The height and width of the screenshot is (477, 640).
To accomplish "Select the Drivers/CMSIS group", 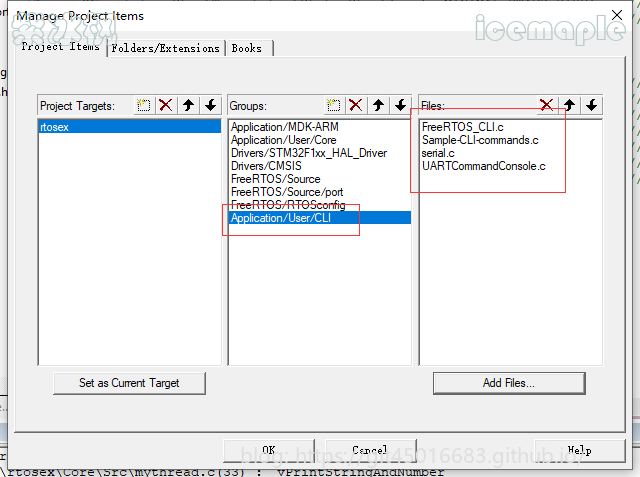I will point(320,166).
